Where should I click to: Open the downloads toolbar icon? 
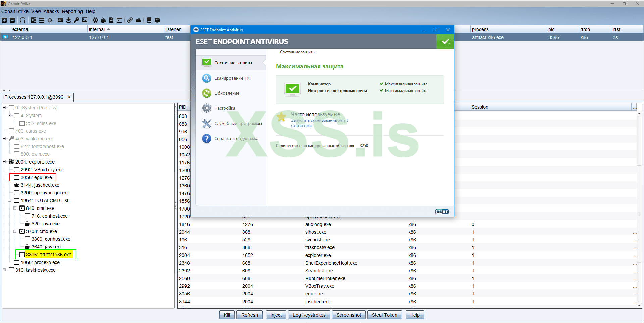pos(68,20)
